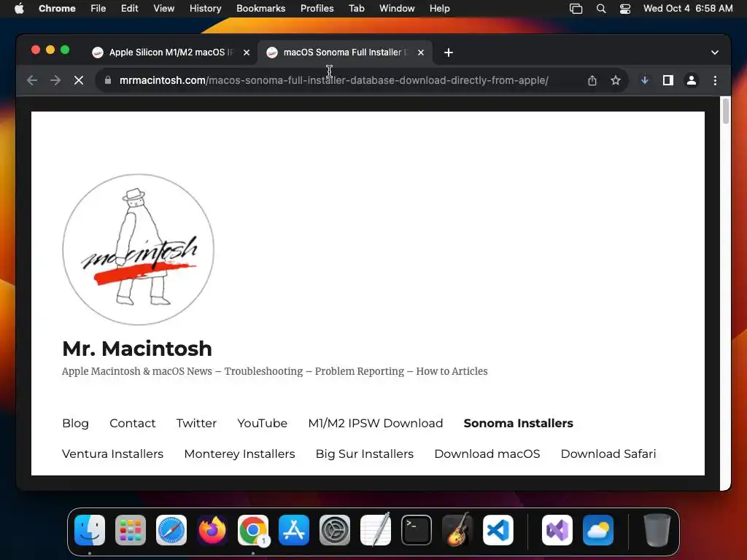Open the Sonoma Installers link
This screenshot has width=747, height=560.
[x=519, y=424]
